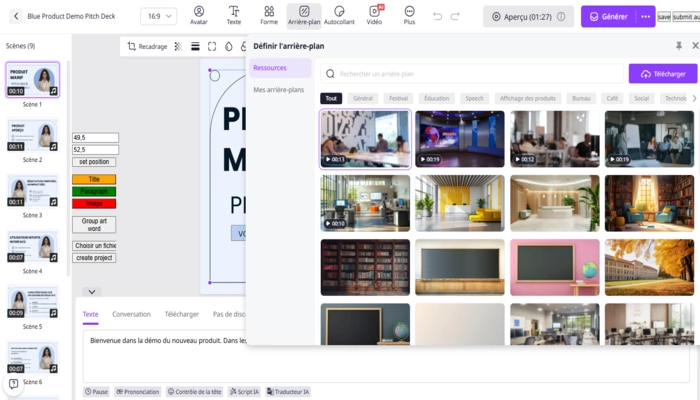Open the transparency pattern tool

[x=178, y=46]
